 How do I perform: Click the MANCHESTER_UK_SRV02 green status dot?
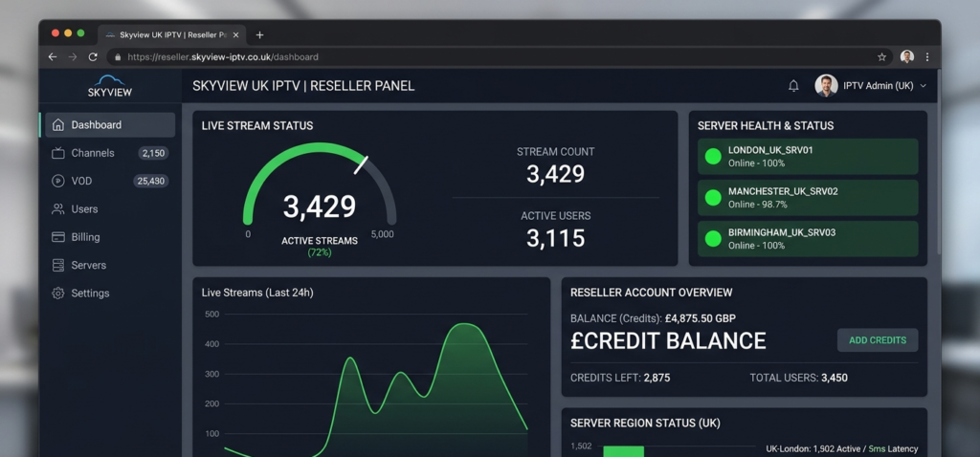713,198
